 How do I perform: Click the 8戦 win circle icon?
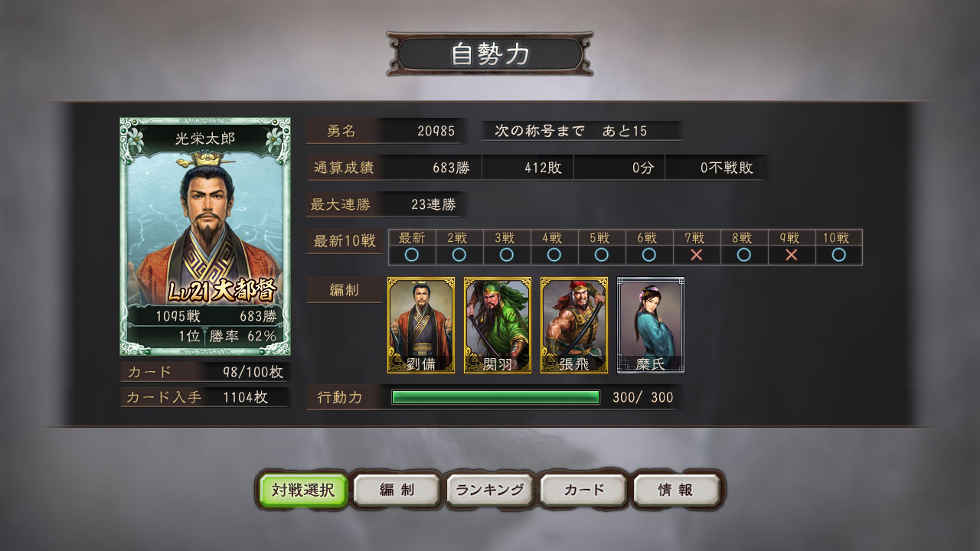point(744,255)
